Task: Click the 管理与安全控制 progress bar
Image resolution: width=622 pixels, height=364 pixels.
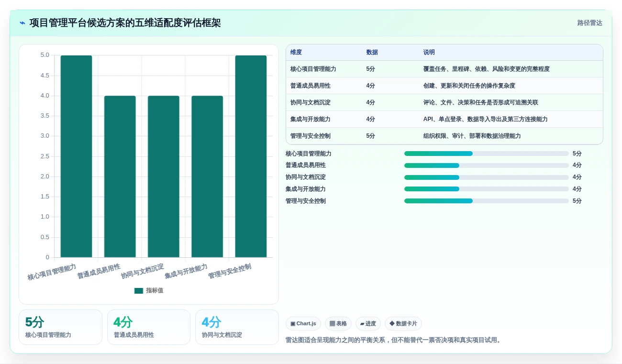Action: [487, 201]
